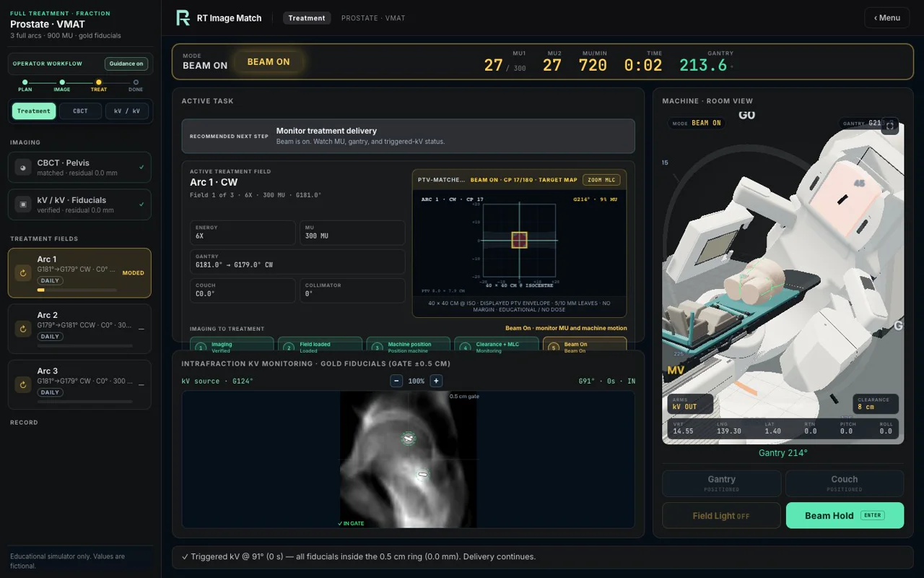Click the kV / kV Fiducials icon
The width and height of the screenshot is (924, 578).
[23, 204]
